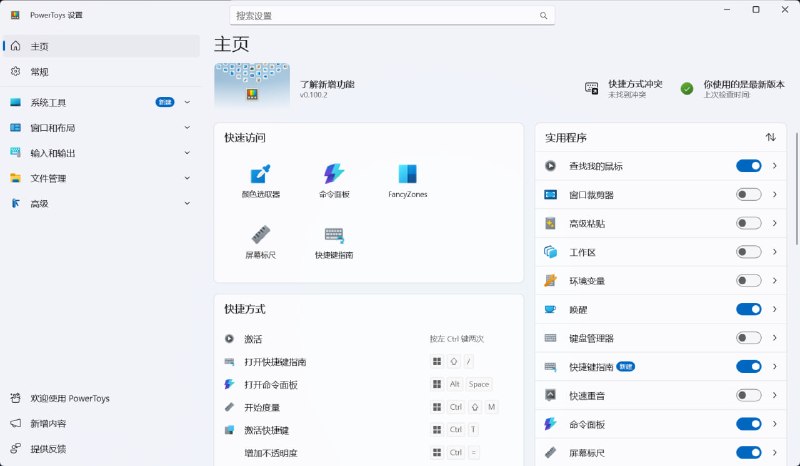Select 系统工具 category in sidebar
The image size is (800, 466).
pyautogui.click(x=101, y=102)
